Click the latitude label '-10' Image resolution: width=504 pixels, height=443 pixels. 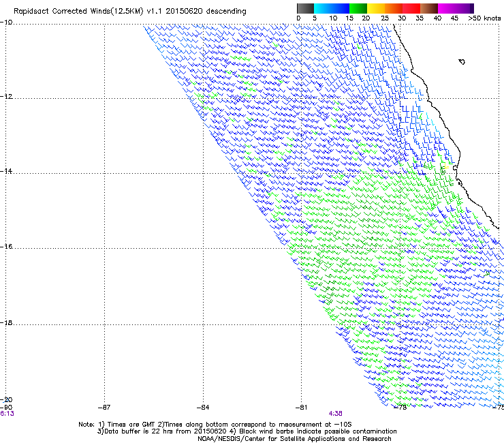click(x=6, y=22)
